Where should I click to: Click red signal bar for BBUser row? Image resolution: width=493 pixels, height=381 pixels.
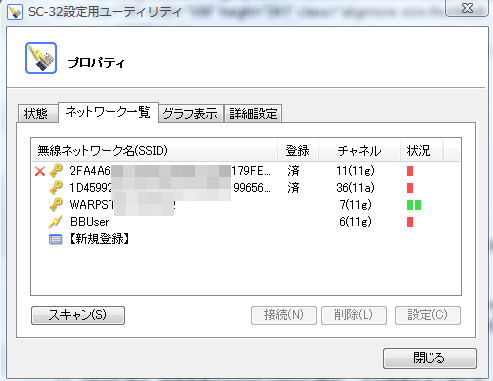(x=410, y=222)
